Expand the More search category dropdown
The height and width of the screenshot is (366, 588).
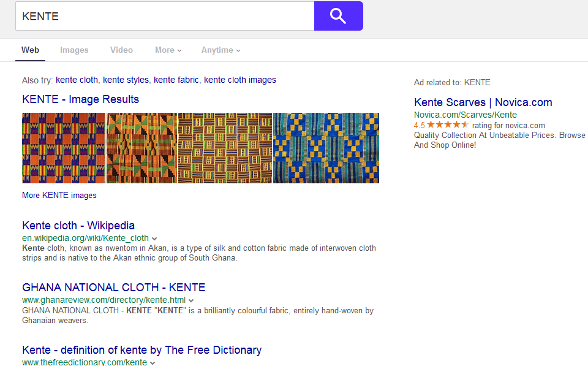[x=168, y=50]
